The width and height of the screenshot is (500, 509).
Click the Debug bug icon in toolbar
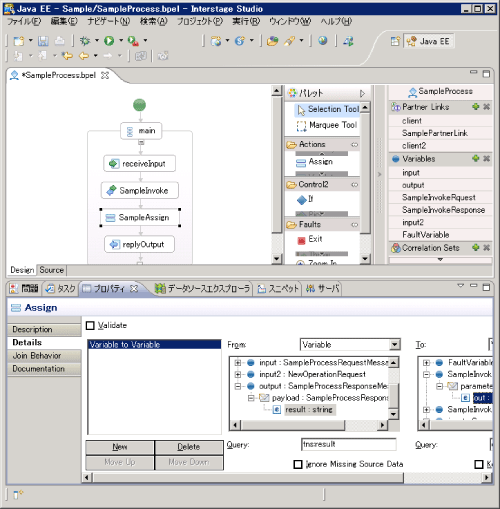click(x=85, y=41)
